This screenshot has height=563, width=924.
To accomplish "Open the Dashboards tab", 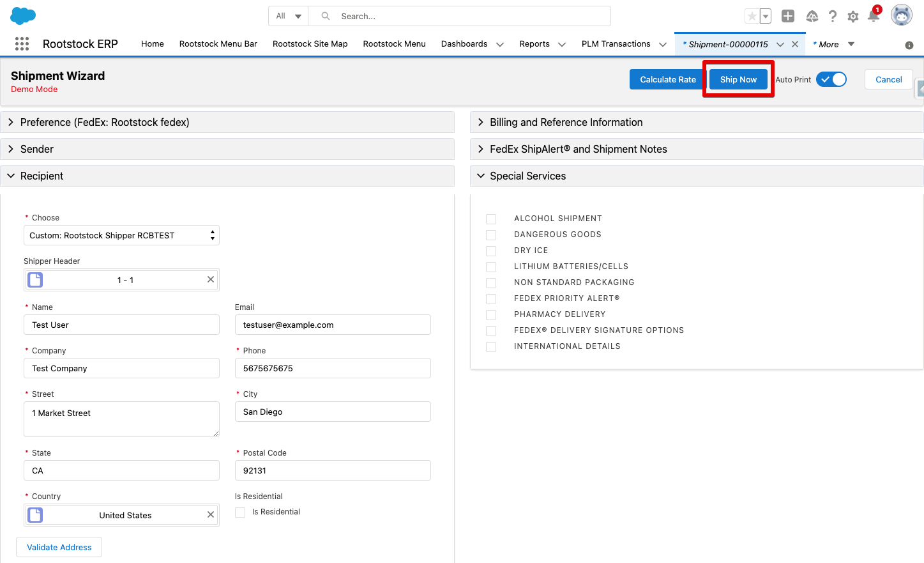I will click(x=464, y=43).
